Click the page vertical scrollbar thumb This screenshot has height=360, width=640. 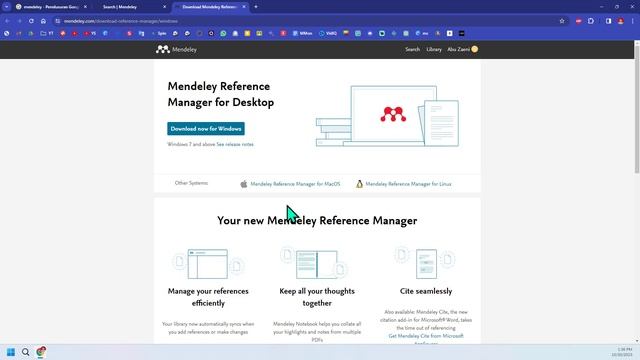[x=637, y=109]
